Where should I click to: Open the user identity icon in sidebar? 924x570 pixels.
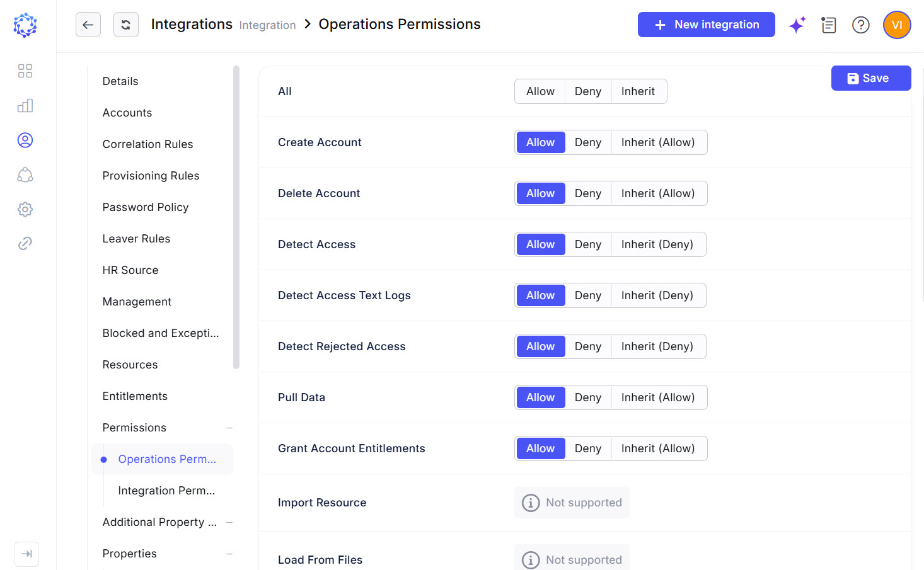click(25, 140)
